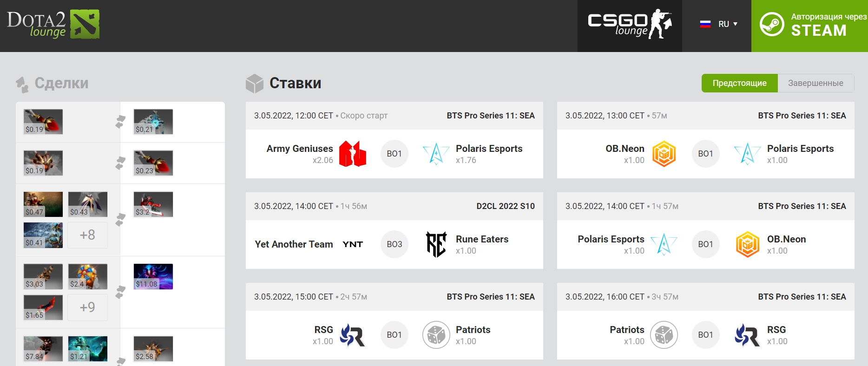Switch to the Завершенные tab
This screenshot has height=366, width=868.
coord(815,83)
